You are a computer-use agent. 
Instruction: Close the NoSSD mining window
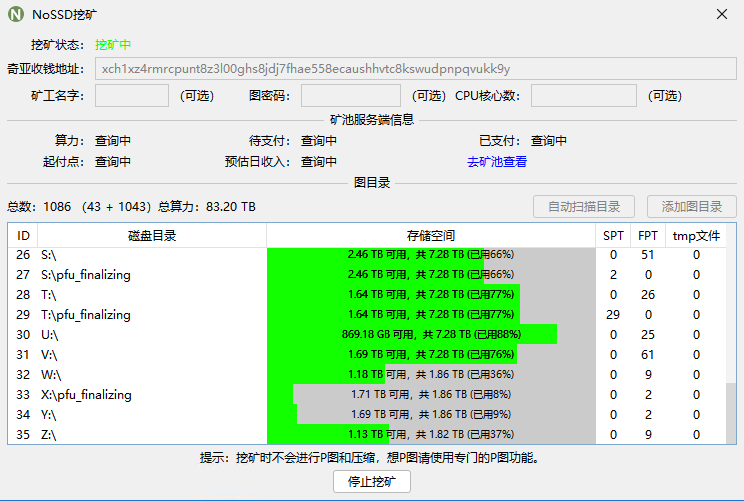click(722, 14)
